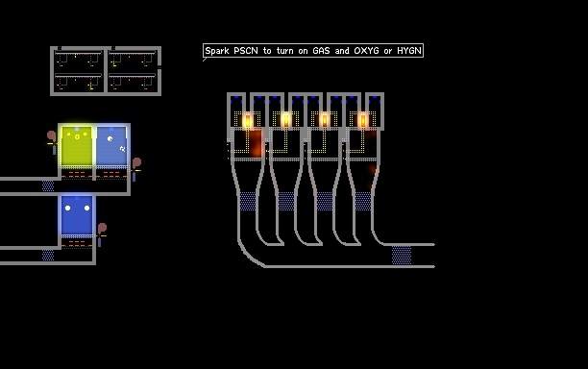This screenshot has width=588, height=369.
Task: Click the leftmost glowing burner flame
Action: [x=248, y=121]
